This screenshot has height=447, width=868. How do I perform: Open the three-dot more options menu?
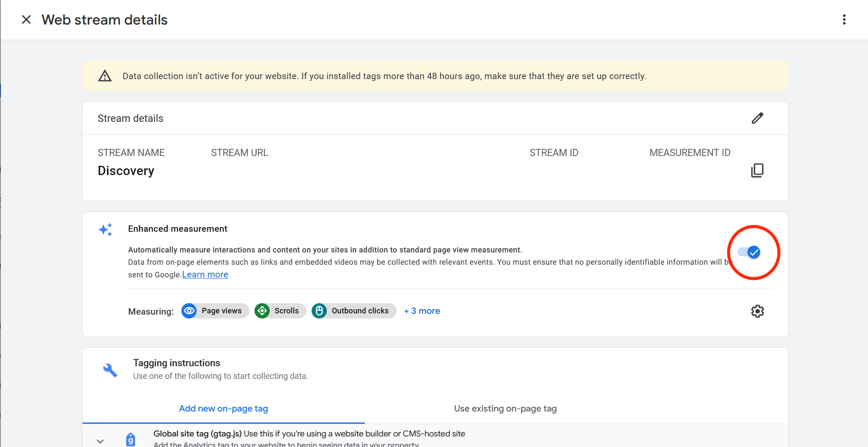point(844,20)
